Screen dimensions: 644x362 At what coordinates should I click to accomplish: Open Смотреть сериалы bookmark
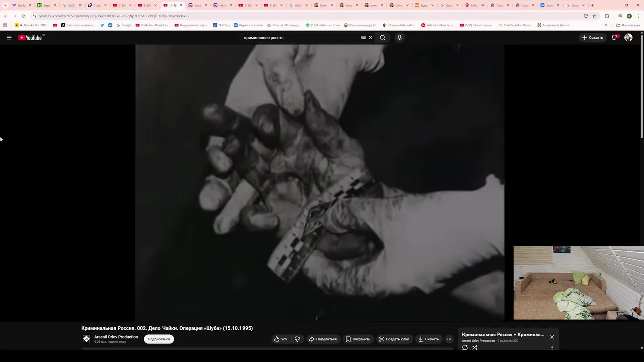78,25
